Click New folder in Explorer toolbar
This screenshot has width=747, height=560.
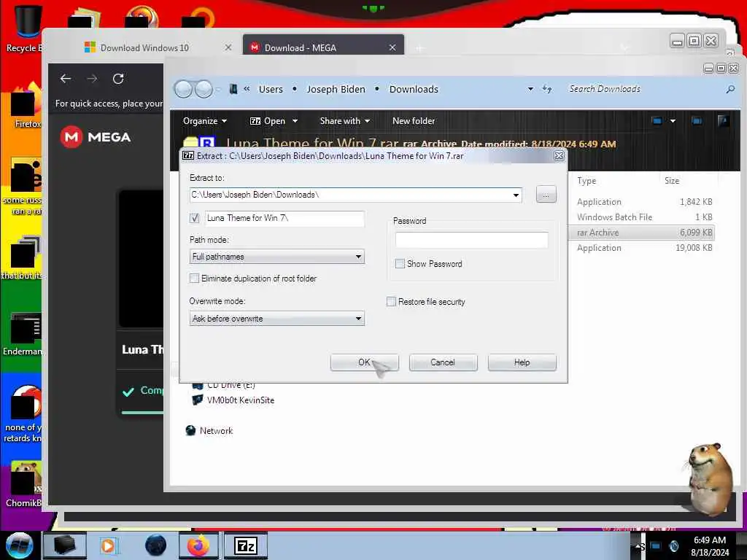(414, 121)
